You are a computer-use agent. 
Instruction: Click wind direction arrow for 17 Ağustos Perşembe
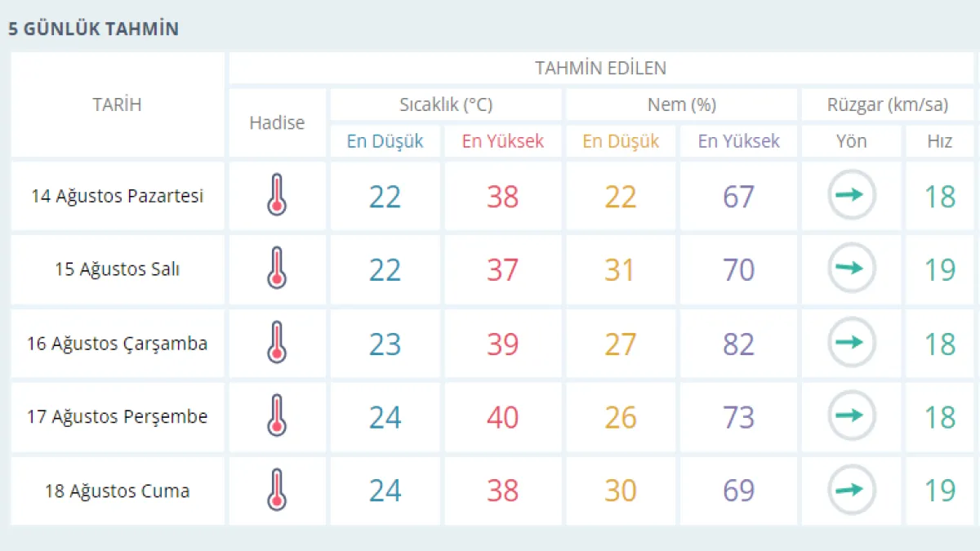(x=852, y=416)
